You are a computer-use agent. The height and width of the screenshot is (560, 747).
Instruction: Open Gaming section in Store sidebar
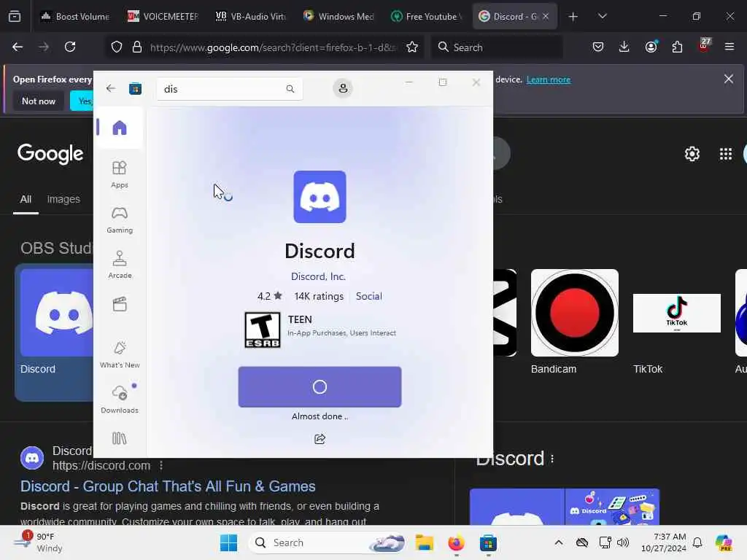tap(120, 220)
